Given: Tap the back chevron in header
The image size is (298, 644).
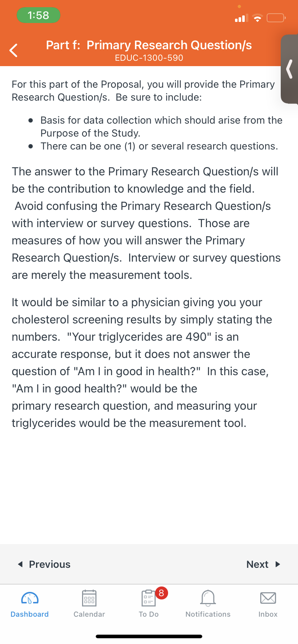Looking at the screenshot, I should [14, 50].
